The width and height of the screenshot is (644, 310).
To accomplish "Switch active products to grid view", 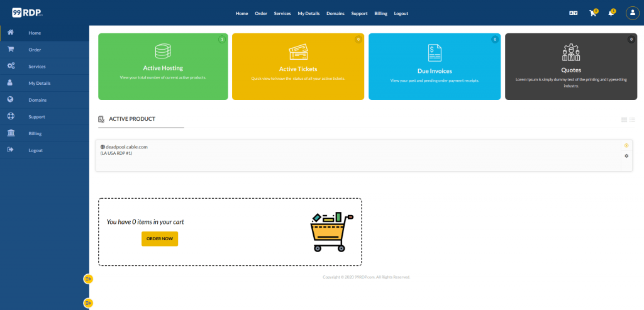I will (x=624, y=119).
